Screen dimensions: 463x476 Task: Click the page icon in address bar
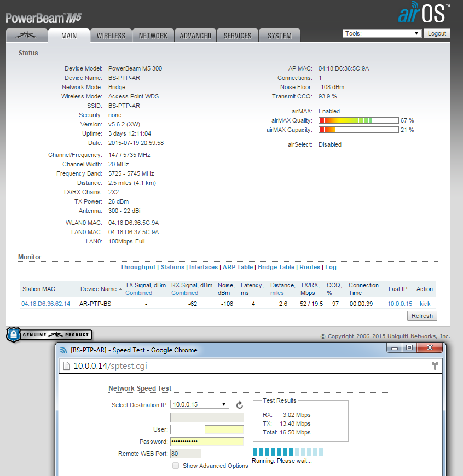click(x=66, y=366)
